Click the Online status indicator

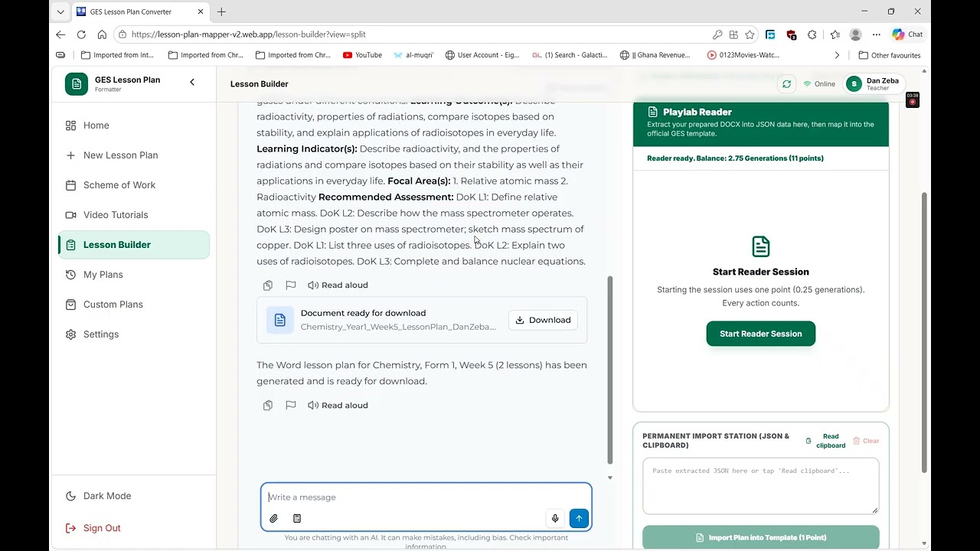(x=818, y=84)
